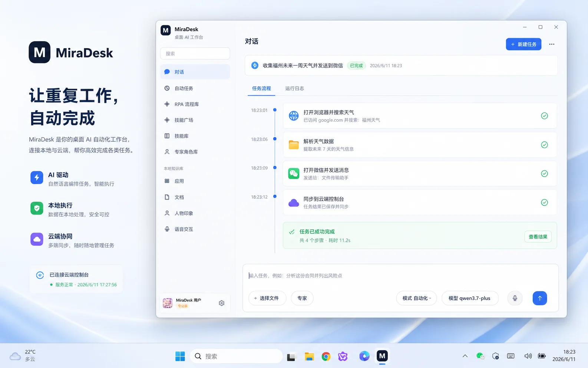Screen dimensions: 588x368
Task: Select 技能库 sidebar entry
Action: click(195, 136)
